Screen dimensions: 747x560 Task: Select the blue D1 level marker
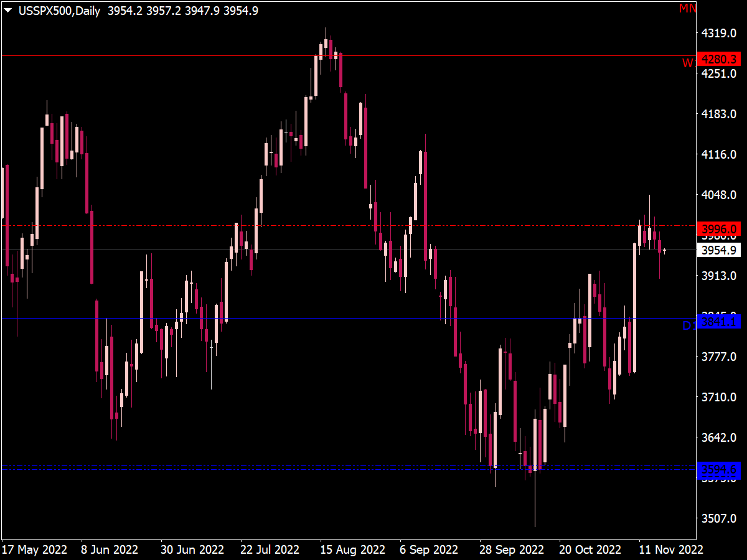pyautogui.click(x=688, y=324)
